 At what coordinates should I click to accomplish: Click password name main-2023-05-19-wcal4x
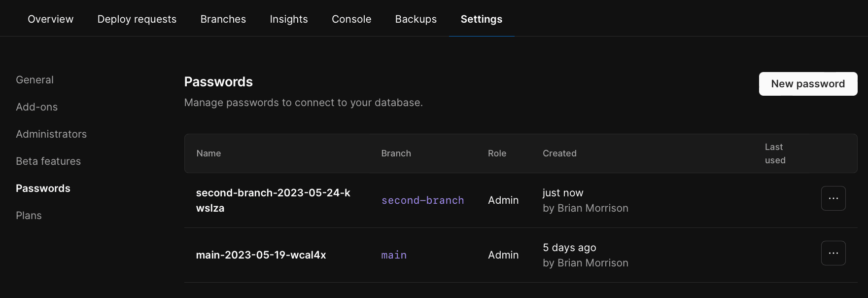point(261,255)
